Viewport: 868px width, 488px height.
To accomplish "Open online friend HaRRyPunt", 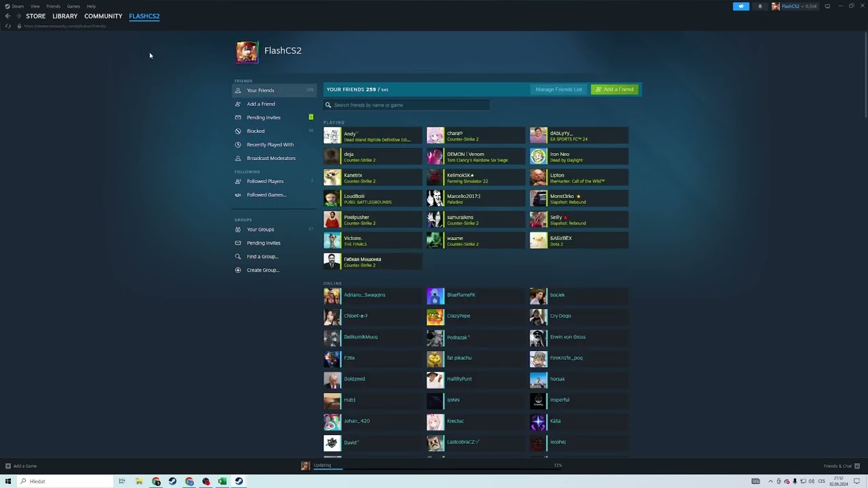I will coord(475,380).
